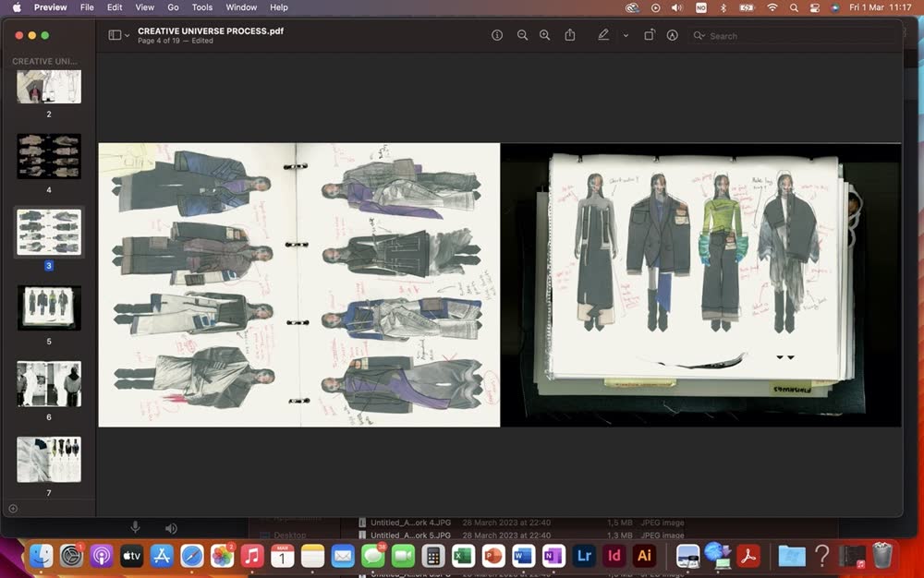Image resolution: width=924 pixels, height=578 pixels.
Task: Open the Bluetooth status menu
Action: 723,7
